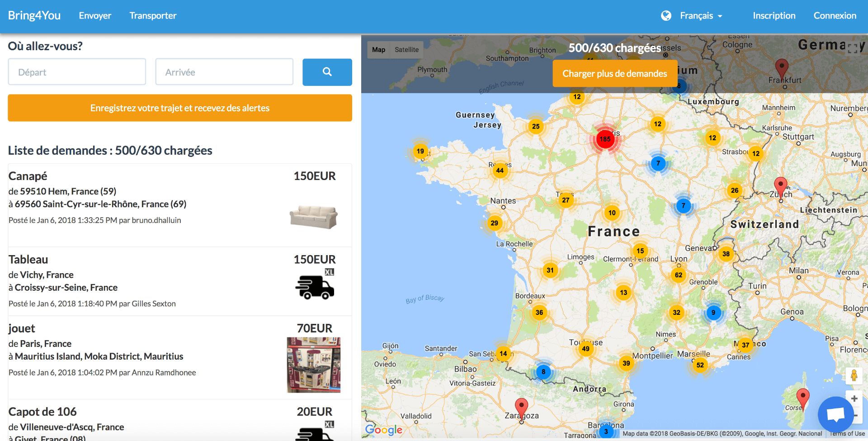This screenshot has height=441, width=868.
Task: Open the Canapé listing title
Action: pyautogui.click(x=28, y=176)
